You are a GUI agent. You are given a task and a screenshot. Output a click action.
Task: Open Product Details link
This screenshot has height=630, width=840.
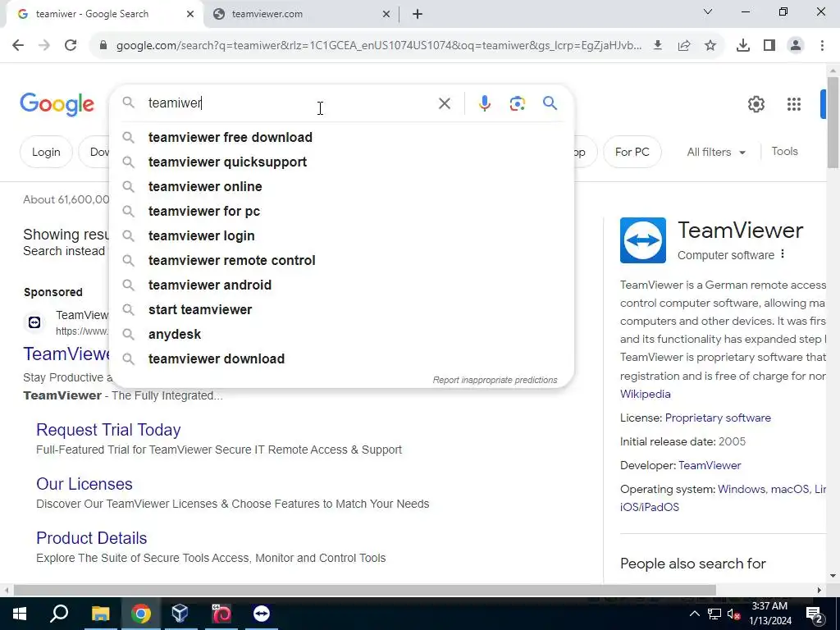pos(92,538)
